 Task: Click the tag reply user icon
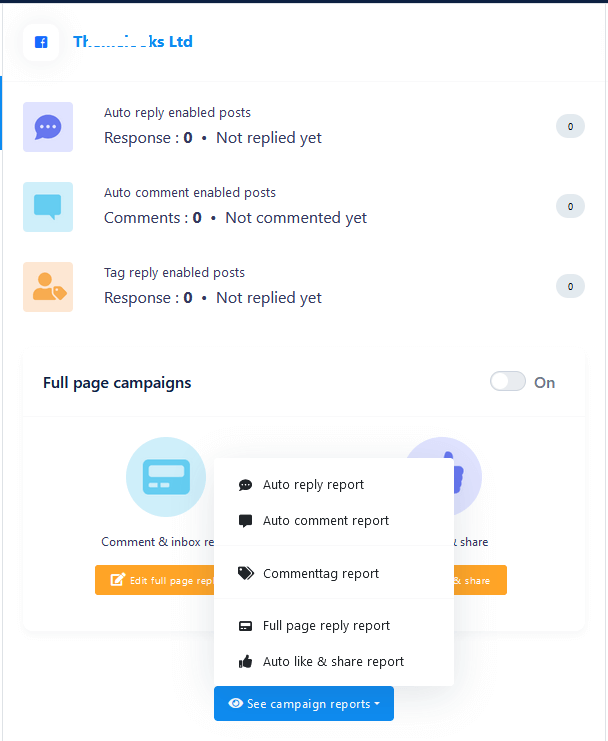pyautogui.click(x=48, y=287)
